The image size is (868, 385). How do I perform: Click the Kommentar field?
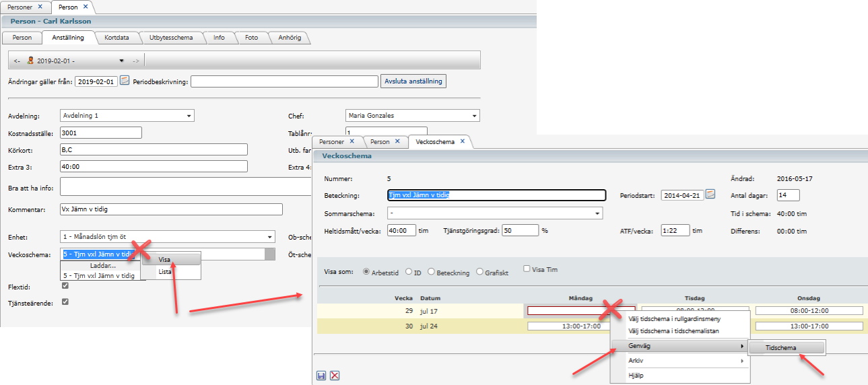click(x=171, y=209)
